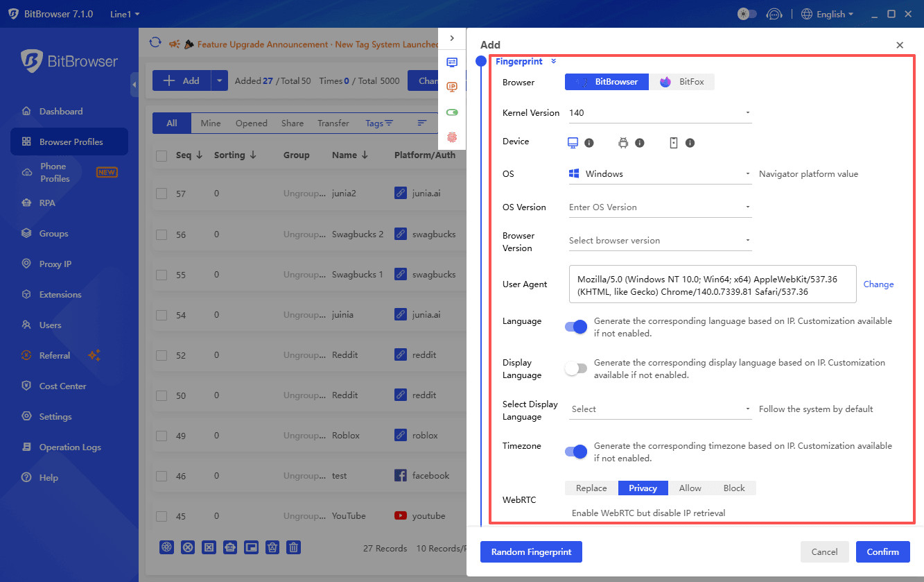Click the fingerprint icon in side strip
Viewport: 924px width, 582px height.
[452, 137]
